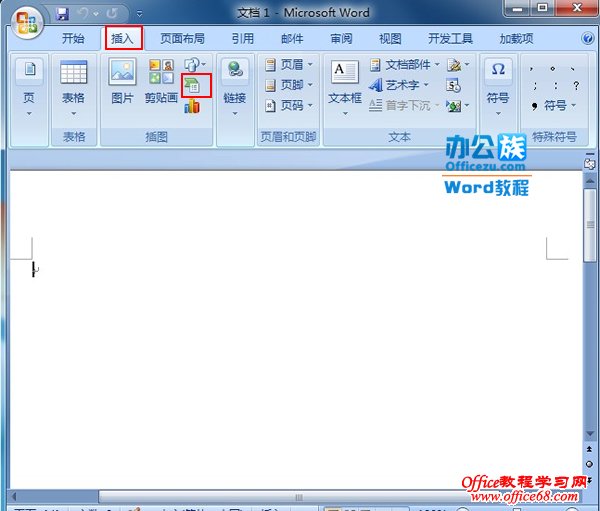Open Customize Quick Access Toolbar dropdown
Image resolution: width=600 pixels, height=511 pixels.
click(x=139, y=14)
